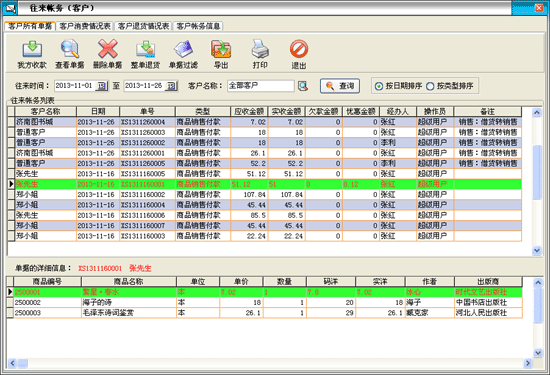Click the 优惠金额 column header
The width and height of the screenshot is (550, 375).
(x=361, y=112)
